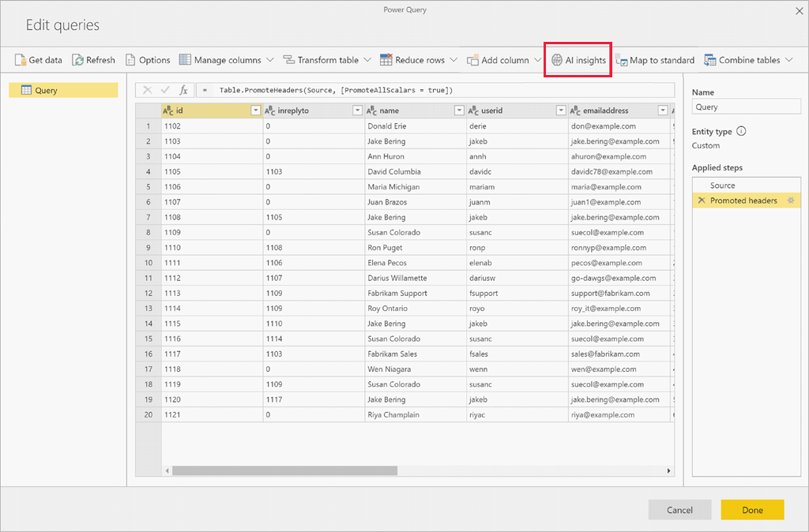Click the Get data icon

point(20,60)
